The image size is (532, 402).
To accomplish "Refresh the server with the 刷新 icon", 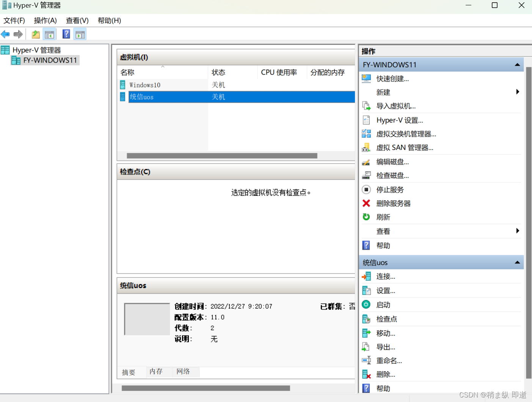I will coord(366,217).
